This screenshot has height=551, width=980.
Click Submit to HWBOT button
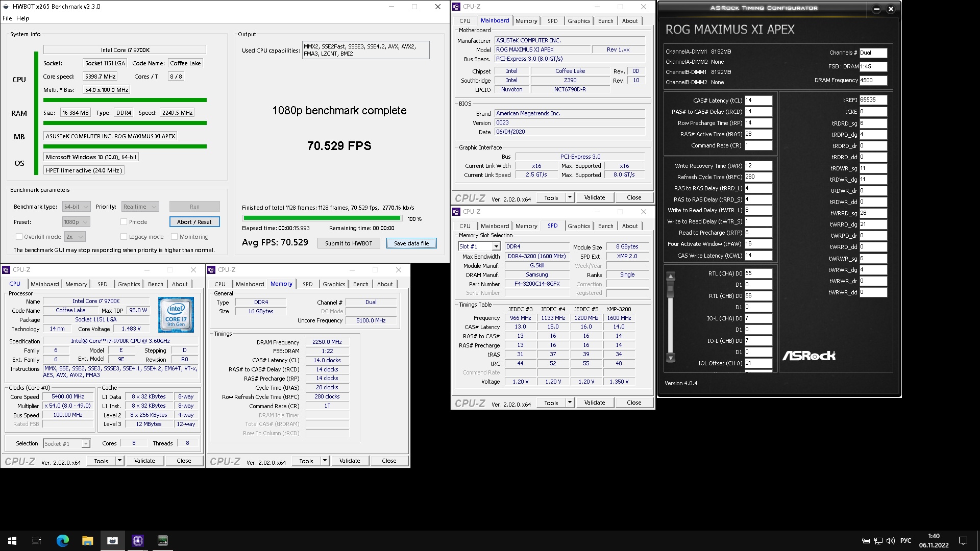point(349,243)
